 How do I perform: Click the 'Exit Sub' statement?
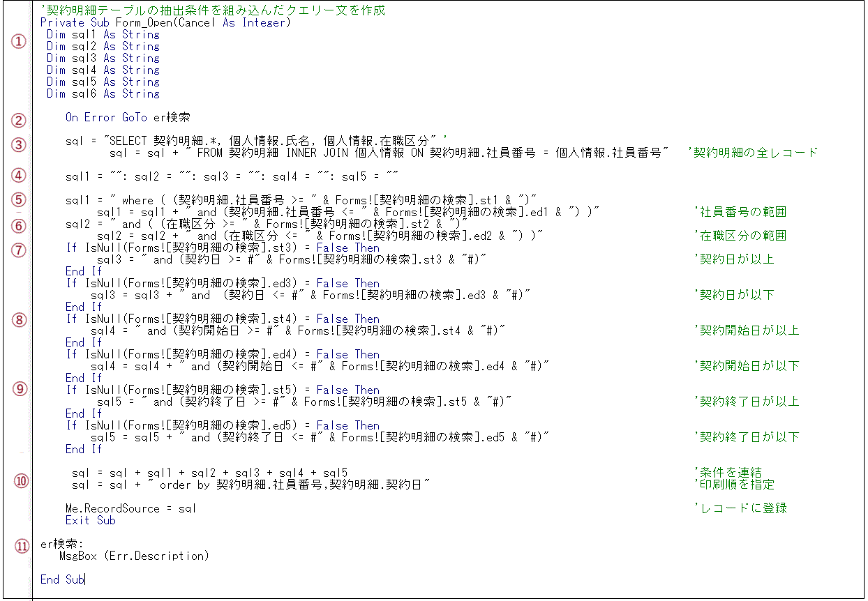click(91, 520)
